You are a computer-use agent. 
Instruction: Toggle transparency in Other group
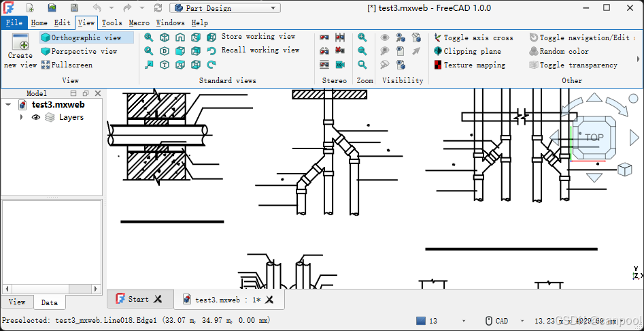coord(573,65)
